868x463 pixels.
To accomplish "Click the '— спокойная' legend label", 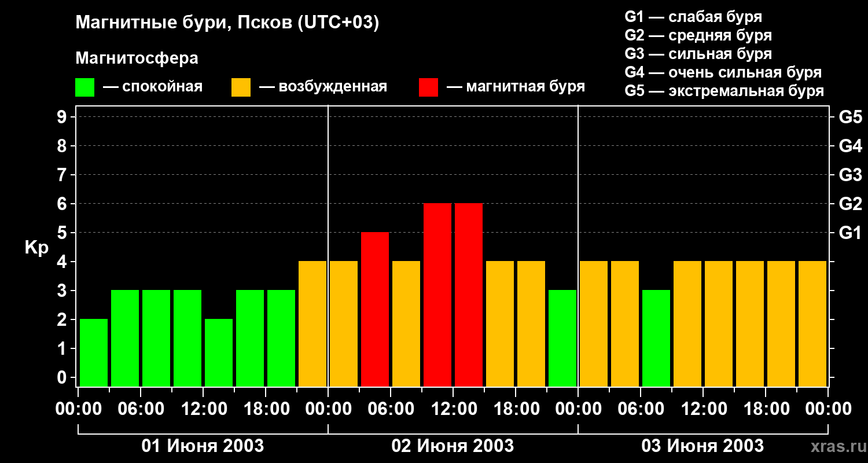I will coord(153,87).
